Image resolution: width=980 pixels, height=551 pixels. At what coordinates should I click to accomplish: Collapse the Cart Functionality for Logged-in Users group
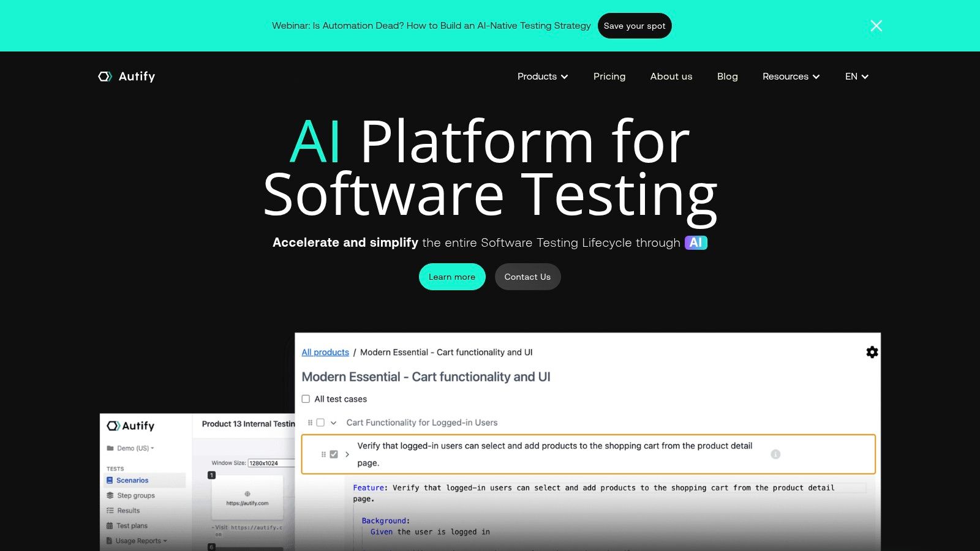[x=334, y=422]
